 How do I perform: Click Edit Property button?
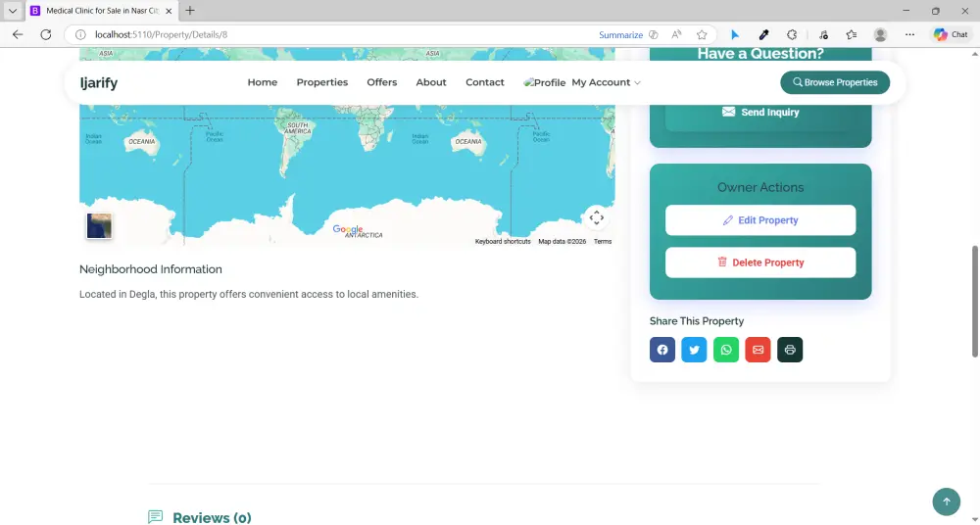[760, 220]
